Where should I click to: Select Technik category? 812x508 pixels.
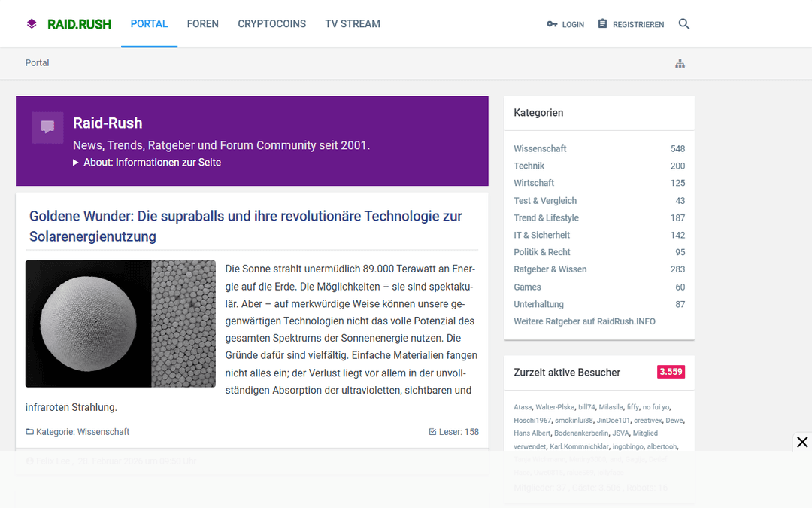coord(529,166)
